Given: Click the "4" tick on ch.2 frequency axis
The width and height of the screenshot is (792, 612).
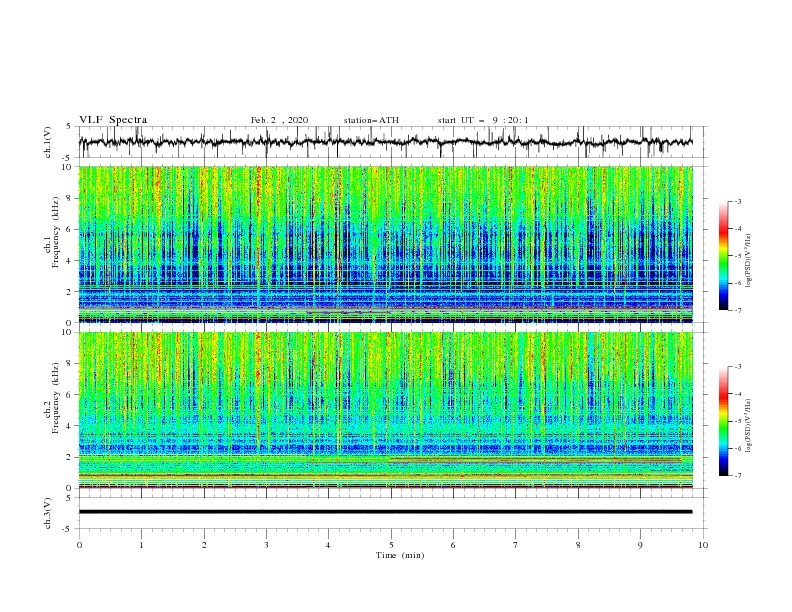Looking at the screenshot, I should [x=70, y=426].
